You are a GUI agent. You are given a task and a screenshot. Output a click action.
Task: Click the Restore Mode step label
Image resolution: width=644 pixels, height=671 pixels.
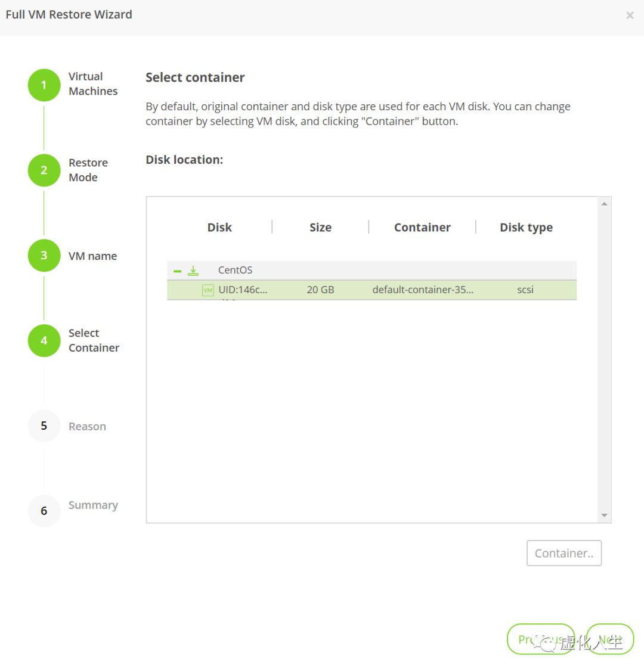point(88,170)
